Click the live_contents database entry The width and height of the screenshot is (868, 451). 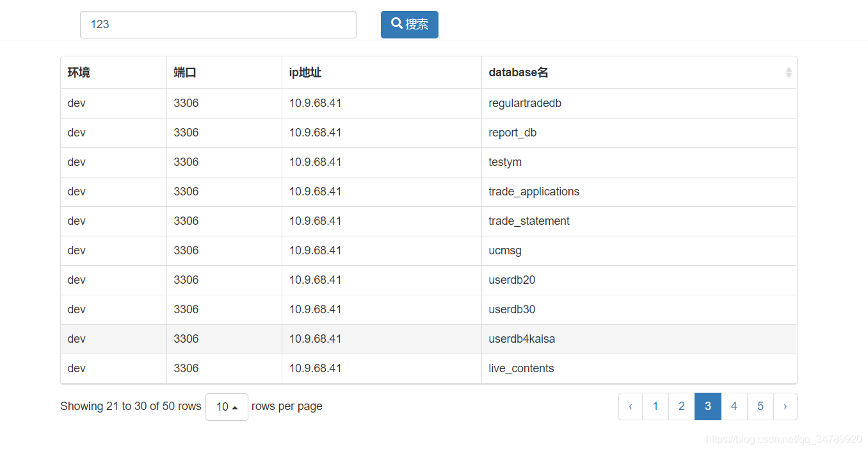point(521,368)
